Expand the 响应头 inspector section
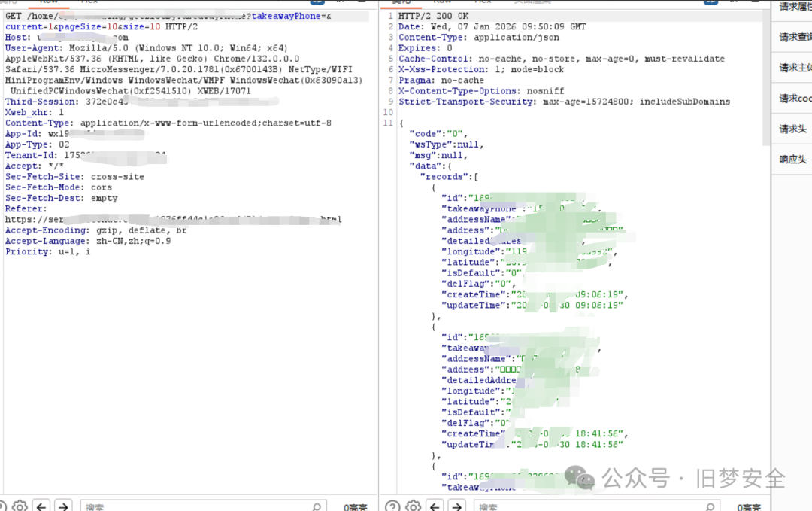This screenshot has height=511, width=812. click(793, 160)
